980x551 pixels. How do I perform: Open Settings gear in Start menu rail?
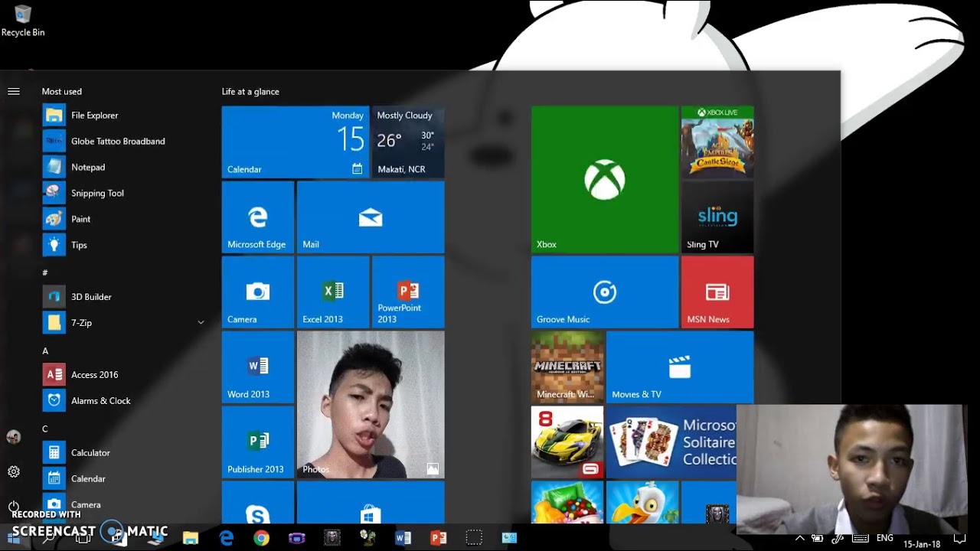point(13,472)
